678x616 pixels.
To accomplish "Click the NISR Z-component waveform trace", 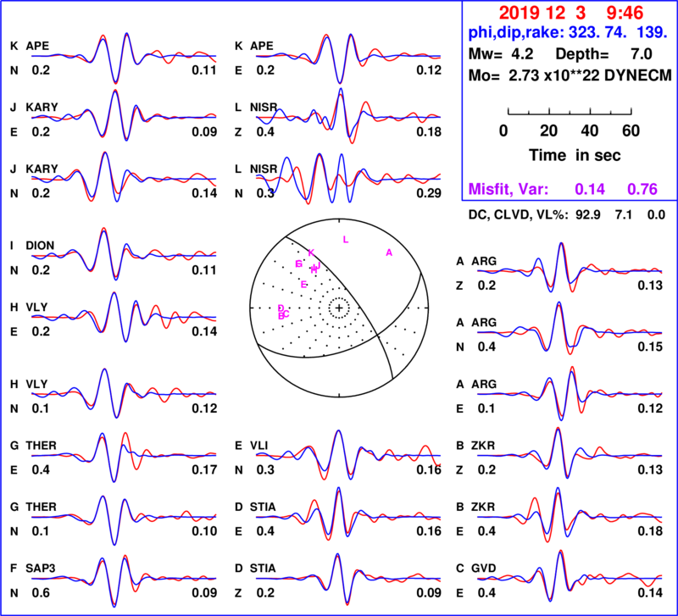I will 348,116.
